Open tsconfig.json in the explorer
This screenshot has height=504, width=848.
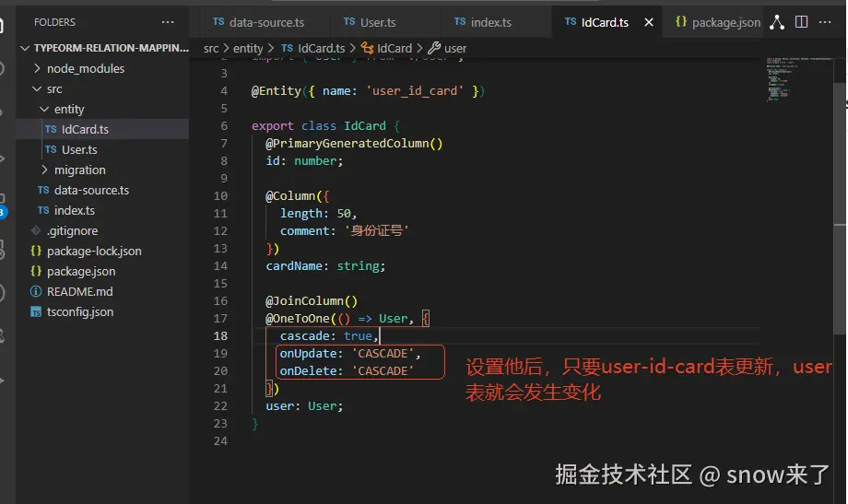click(x=102, y=311)
